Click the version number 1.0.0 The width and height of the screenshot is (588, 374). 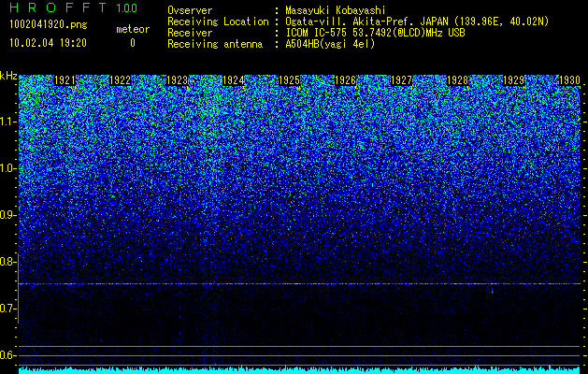127,8
